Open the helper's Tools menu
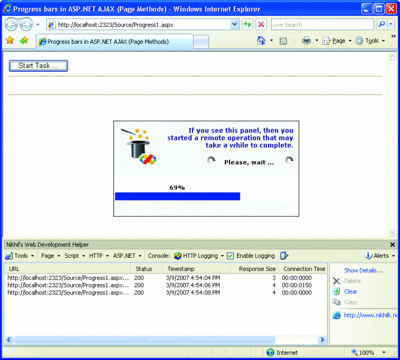 (20, 256)
